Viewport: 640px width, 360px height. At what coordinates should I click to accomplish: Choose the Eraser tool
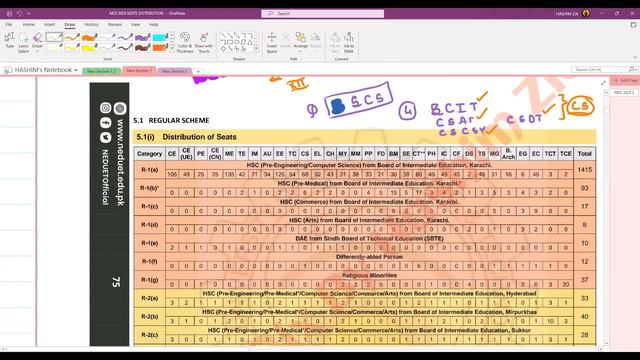pos(37,41)
